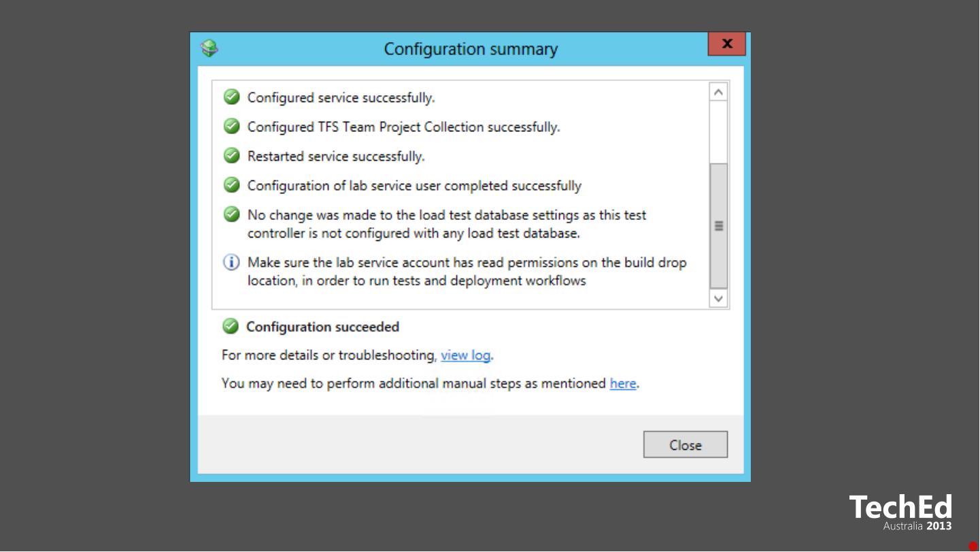Viewport: 980px width, 552px height.
Task: Click the TechEd Australia 2013 logo
Action: pos(900,513)
